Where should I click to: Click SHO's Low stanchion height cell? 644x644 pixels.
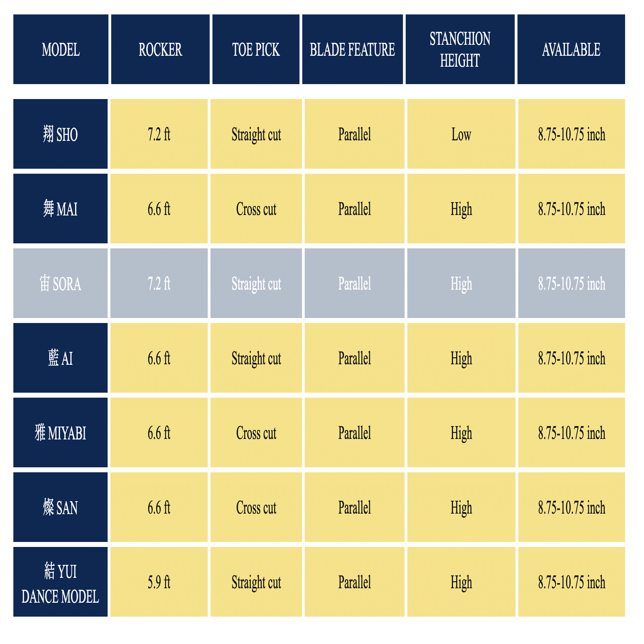pos(461,134)
